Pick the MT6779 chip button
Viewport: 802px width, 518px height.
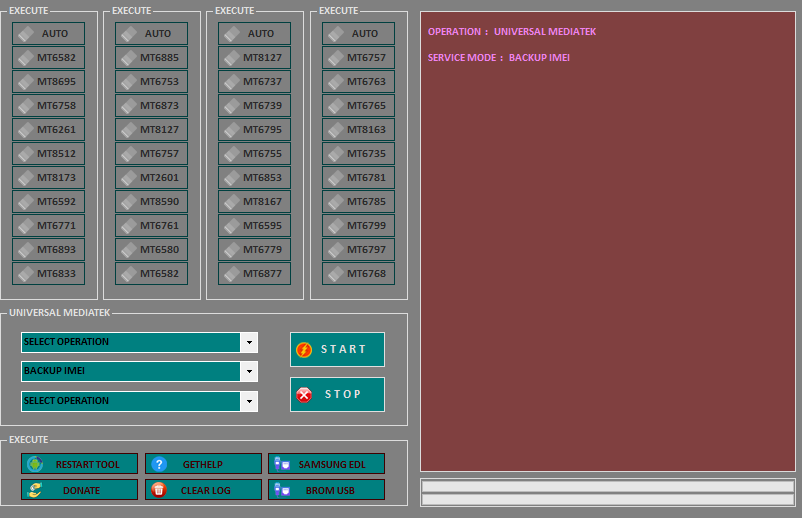[254, 250]
